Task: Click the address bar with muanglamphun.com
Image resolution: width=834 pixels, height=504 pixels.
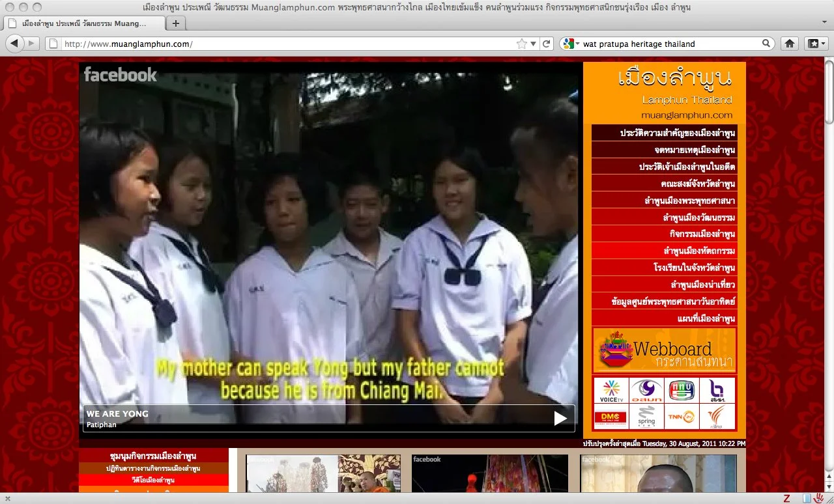Action: [x=290, y=44]
